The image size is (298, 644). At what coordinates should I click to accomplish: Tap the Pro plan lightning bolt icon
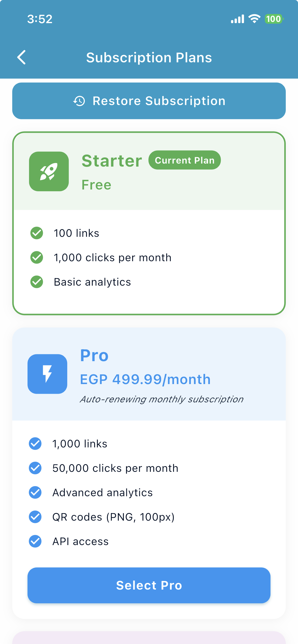pyautogui.click(x=47, y=374)
